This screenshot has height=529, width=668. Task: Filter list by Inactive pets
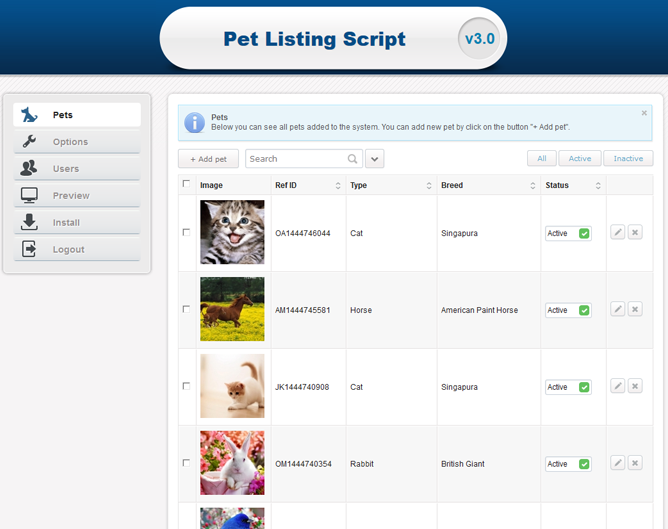pyautogui.click(x=628, y=158)
